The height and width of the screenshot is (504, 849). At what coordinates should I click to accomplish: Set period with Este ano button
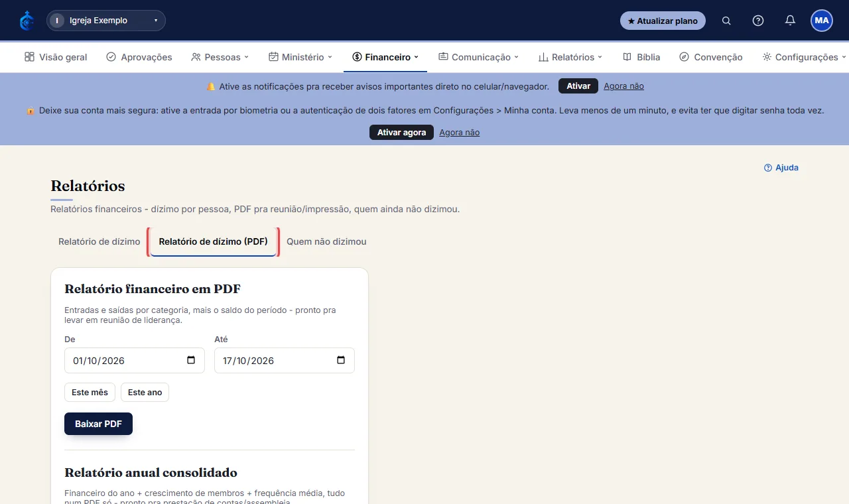tap(145, 392)
